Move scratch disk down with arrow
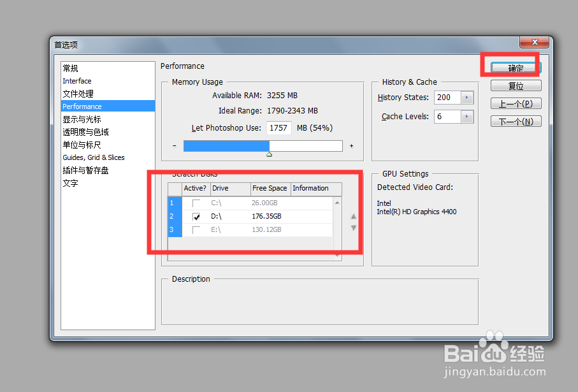 click(x=354, y=228)
